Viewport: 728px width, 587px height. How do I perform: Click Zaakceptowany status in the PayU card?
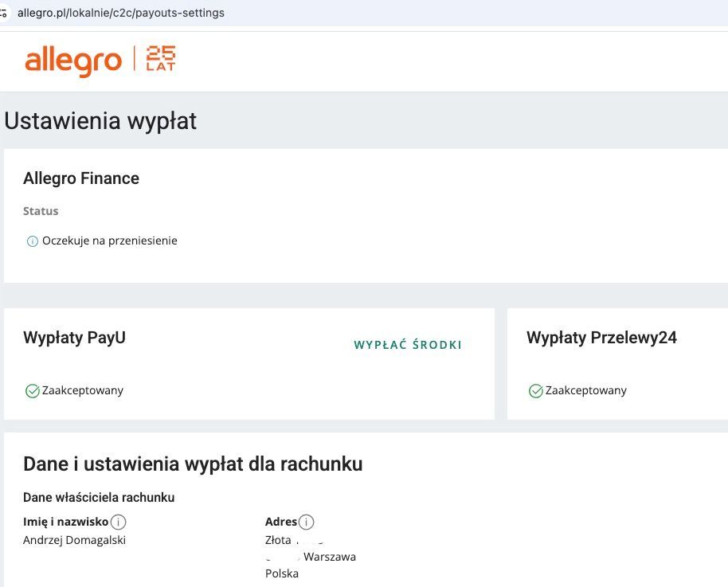tap(83, 390)
